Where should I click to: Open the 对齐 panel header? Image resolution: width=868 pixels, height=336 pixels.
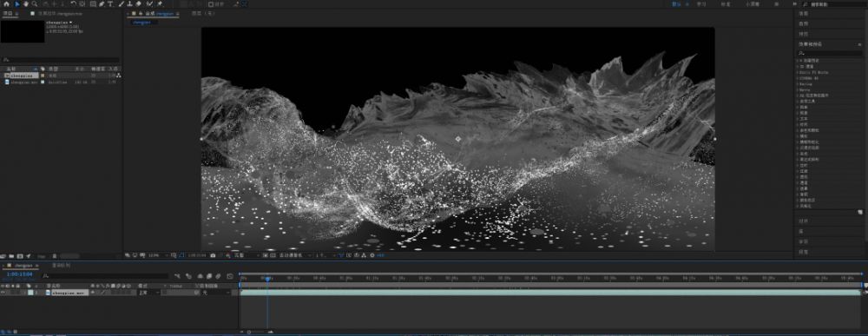coord(805,221)
